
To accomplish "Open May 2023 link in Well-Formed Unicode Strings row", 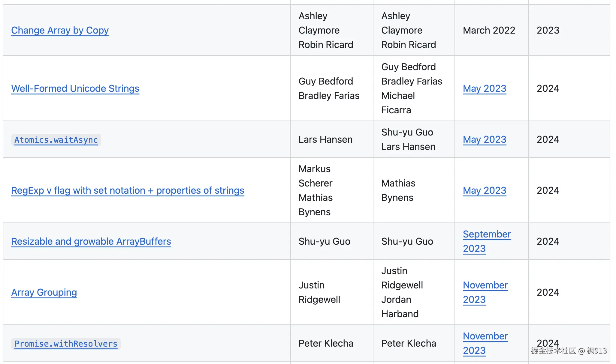I will [485, 88].
